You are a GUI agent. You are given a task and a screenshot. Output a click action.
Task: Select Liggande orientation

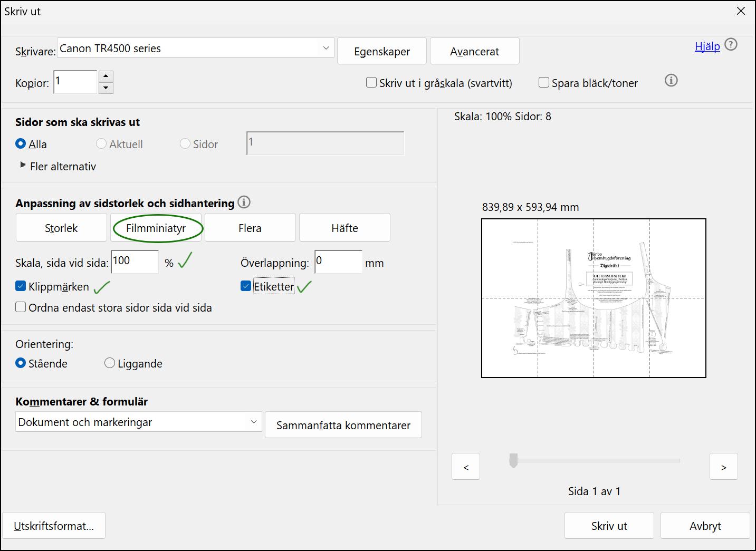coord(110,363)
